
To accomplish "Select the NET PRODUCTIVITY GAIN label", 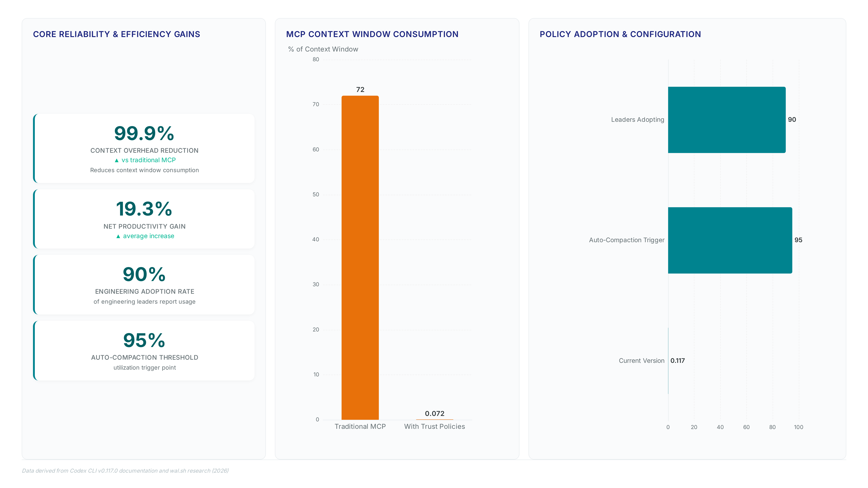I will coord(144,226).
